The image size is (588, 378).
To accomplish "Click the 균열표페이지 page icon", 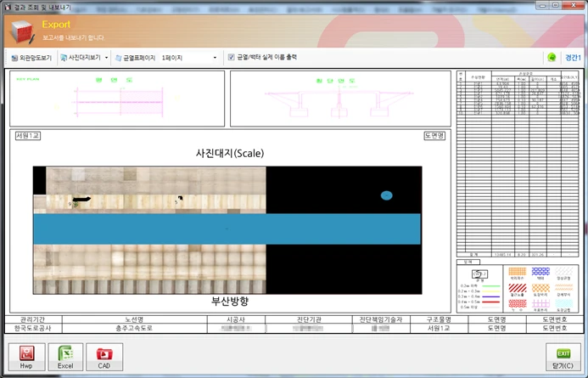I will coord(119,58).
